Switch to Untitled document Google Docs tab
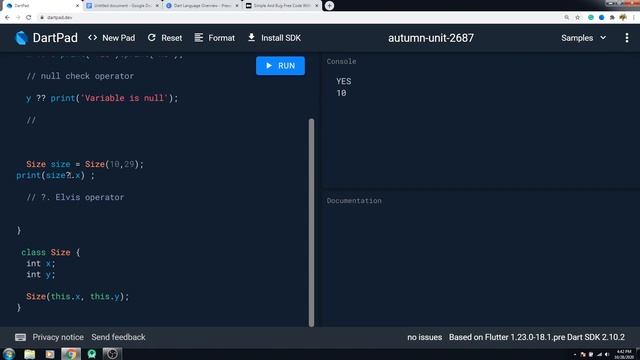The width and height of the screenshot is (640, 360). pyautogui.click(x=121, y=6)
